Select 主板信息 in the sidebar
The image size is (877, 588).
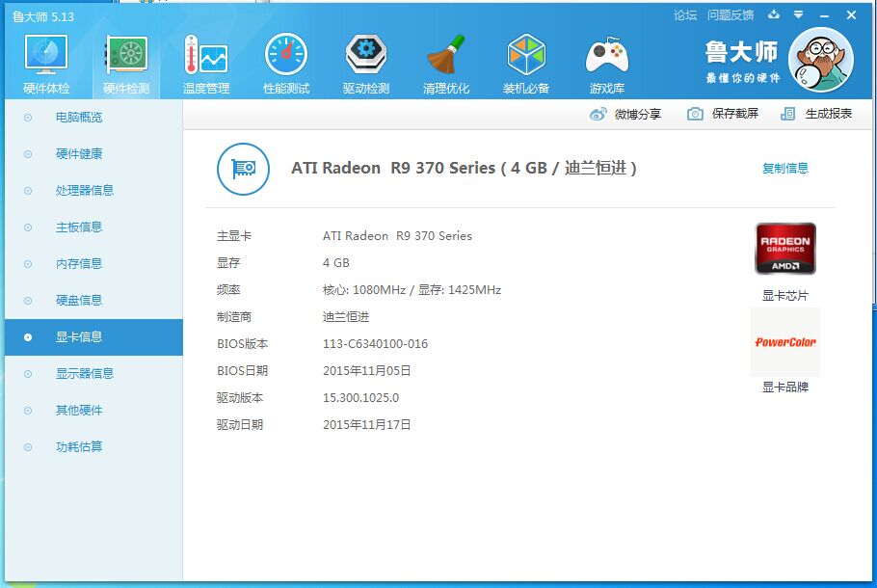93,227
